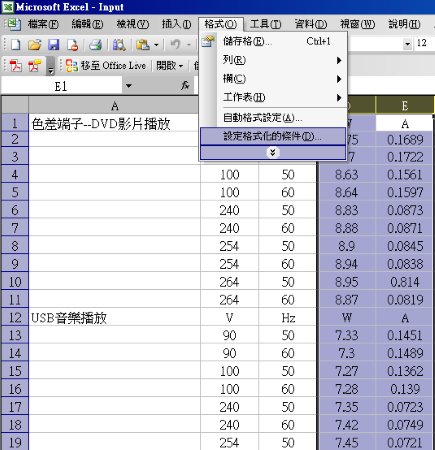Click cell with value 0.0873

(x=404, y=210)
